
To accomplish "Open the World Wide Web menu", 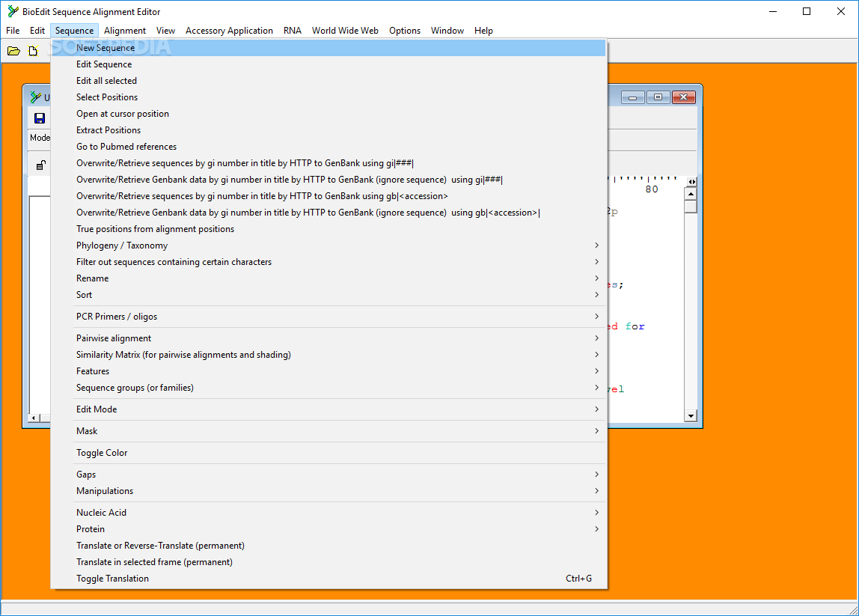I will pyautogui.click(x=345, y=31).
